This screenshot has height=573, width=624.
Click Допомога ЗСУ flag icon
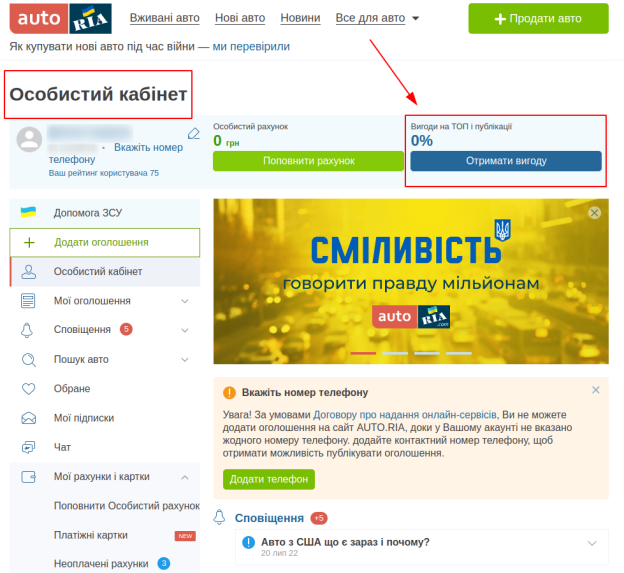pyautogui.click(x=28, y=212)
